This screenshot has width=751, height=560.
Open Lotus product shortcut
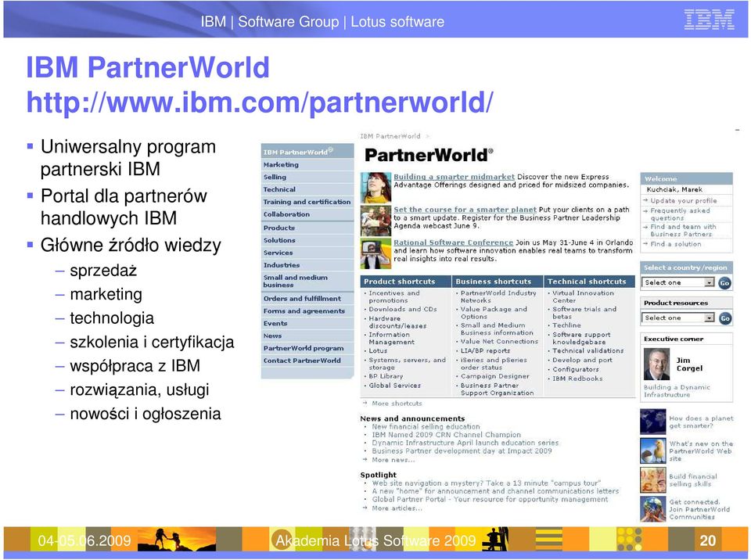(x=378, y=350)
